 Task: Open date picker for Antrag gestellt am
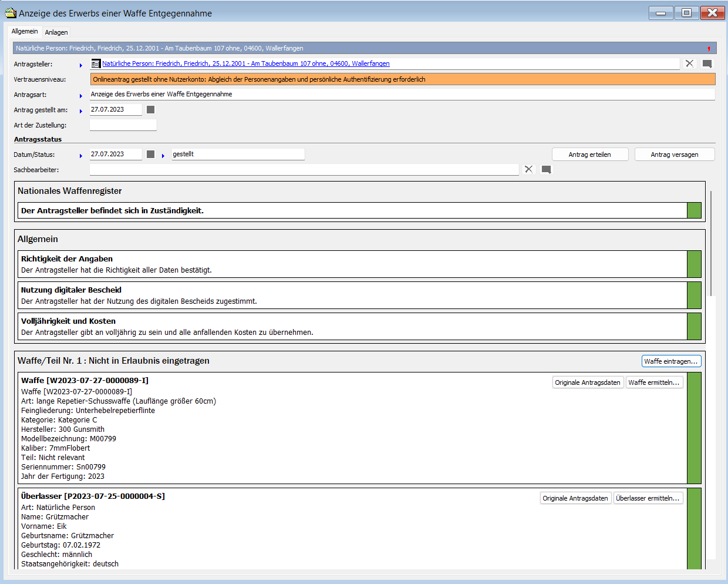click(x=150, y=110)
